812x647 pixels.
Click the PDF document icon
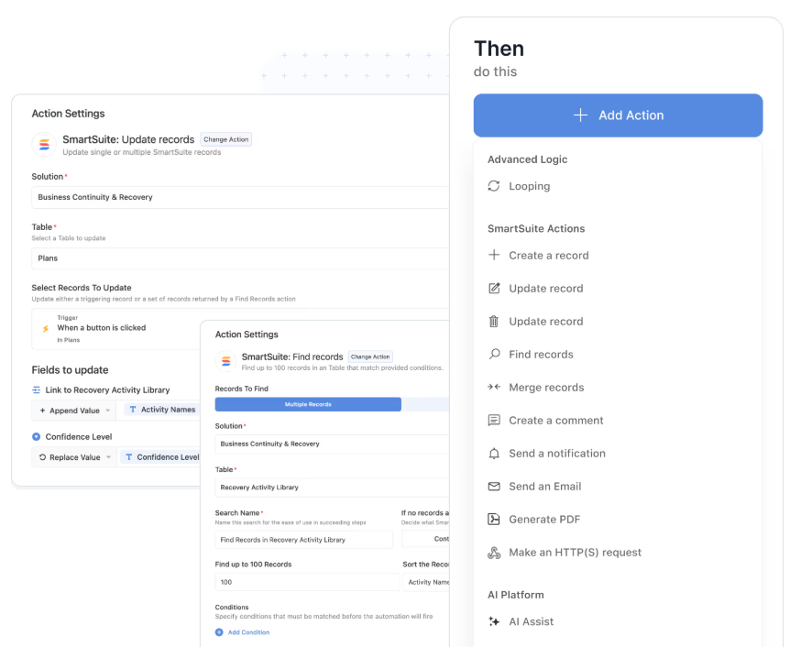[494, 519]
